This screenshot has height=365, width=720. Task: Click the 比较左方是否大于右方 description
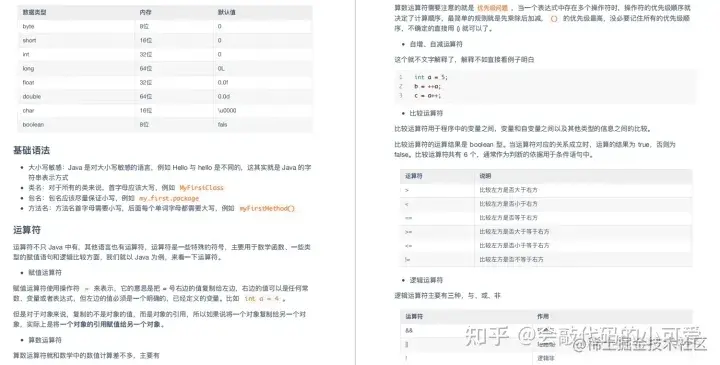508,190
